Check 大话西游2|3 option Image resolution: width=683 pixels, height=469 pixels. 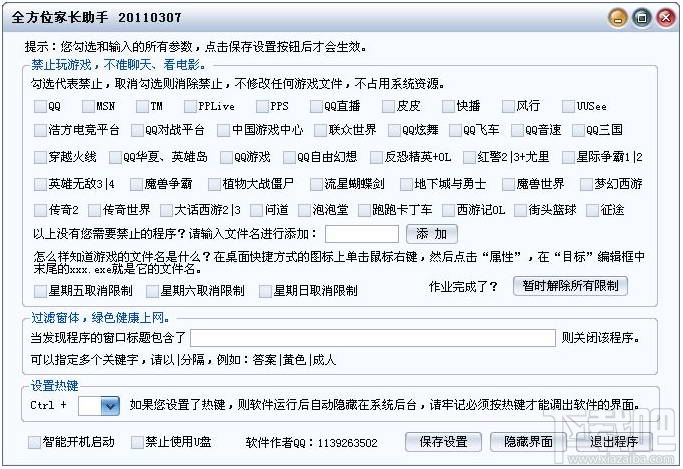coord(166,210)
